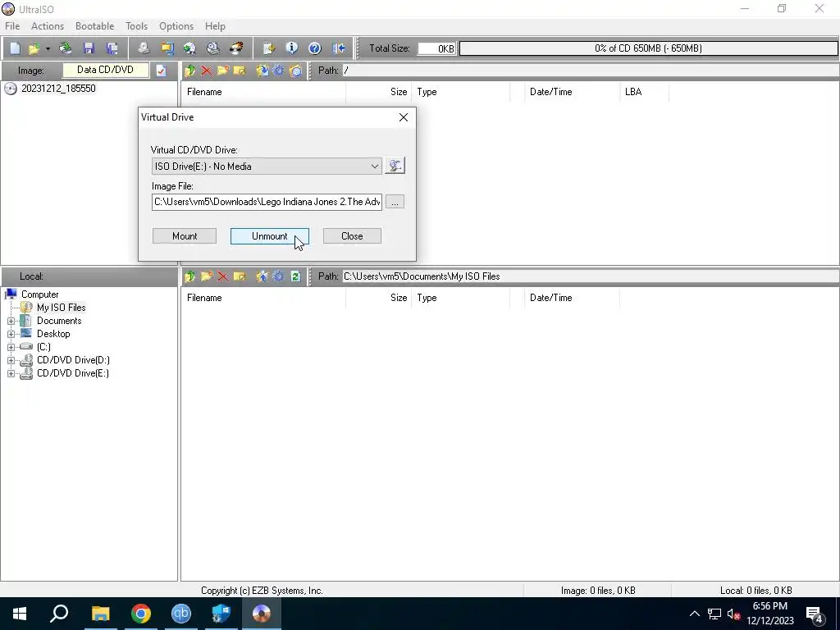The image size is (840, 630).
Task: Click the Extract icon in Image toolbar
Action: 262,71
